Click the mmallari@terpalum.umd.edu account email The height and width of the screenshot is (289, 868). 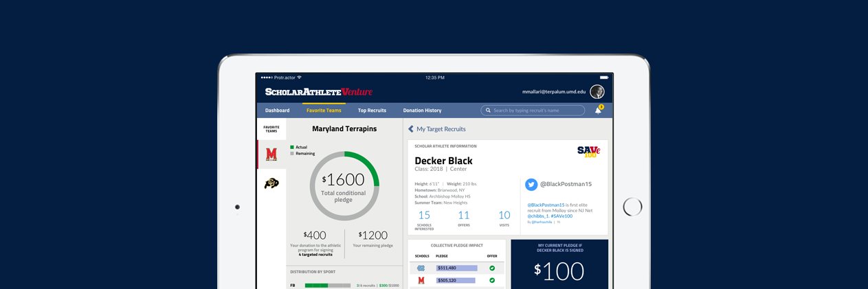click(554, 91)
